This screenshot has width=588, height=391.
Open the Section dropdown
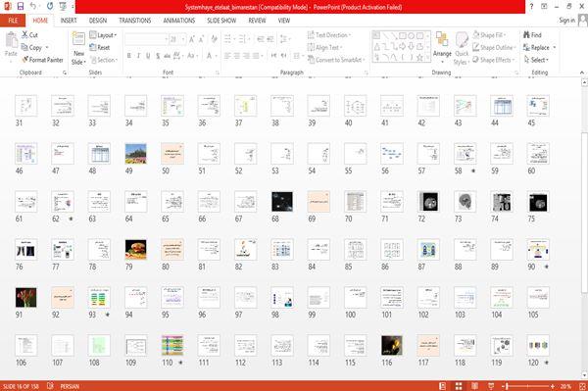coord(104,60)
